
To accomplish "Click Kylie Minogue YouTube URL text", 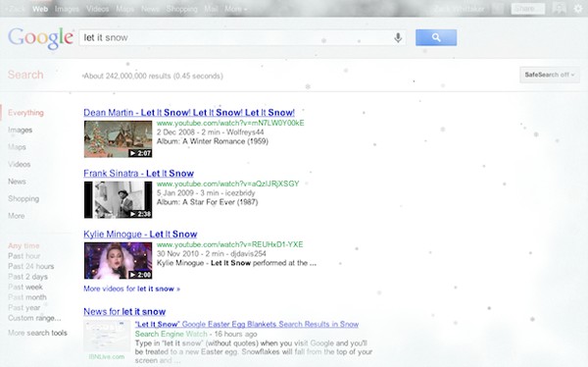I will click(x=230, y=244).
